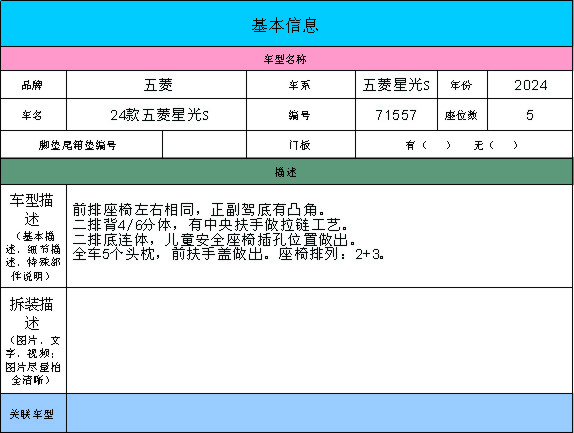Select the car name cell 24款五菱星光S
The height and width of the screenshot is (433, 574).
[x=157, y=115]
